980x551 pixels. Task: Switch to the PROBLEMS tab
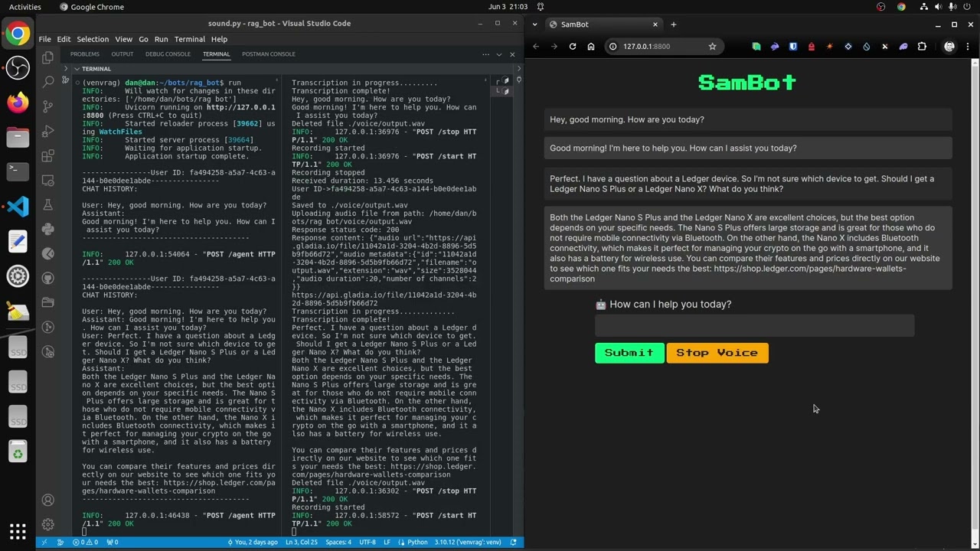pos(85,54)
